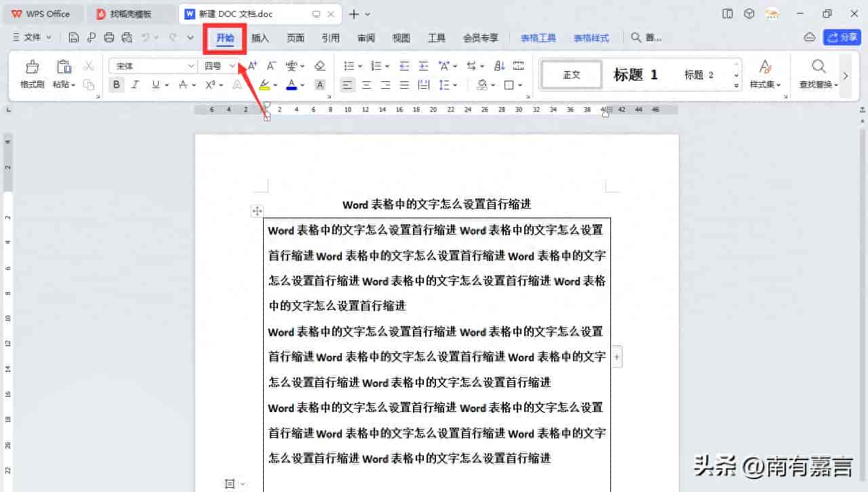Click the Print Preview icon
The width and height of the screenshot is (868, 492).
pos(127,38)
